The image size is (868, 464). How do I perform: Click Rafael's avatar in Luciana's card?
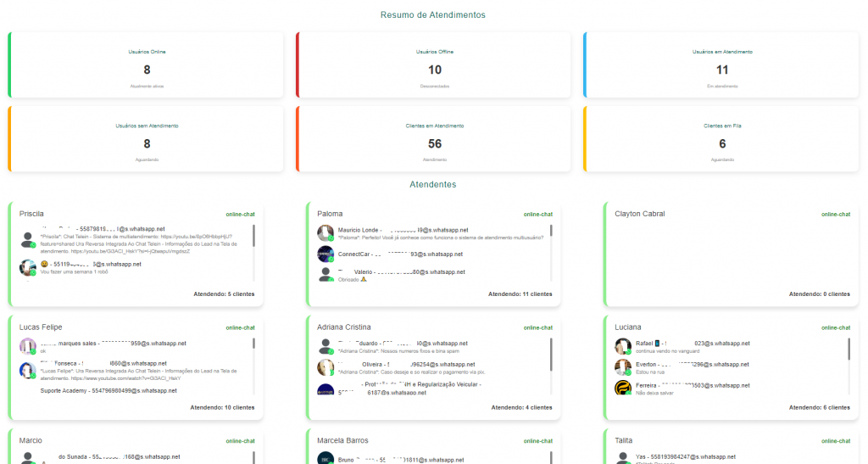click(x=623, y=347)
